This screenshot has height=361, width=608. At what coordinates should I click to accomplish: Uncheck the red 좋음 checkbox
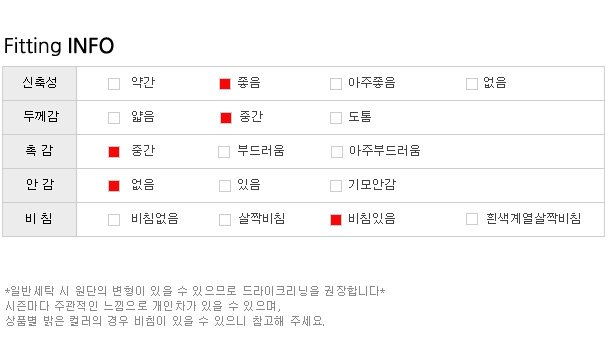225,84
